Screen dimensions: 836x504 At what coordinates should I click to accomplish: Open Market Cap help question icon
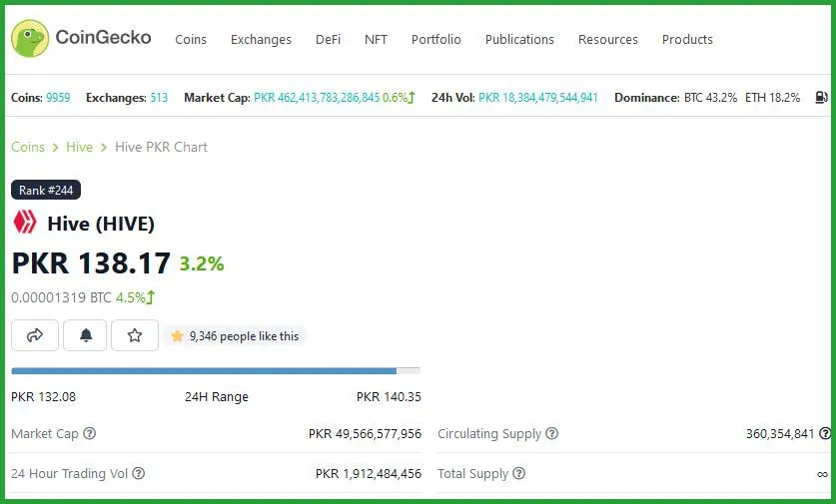coord(90,433)
